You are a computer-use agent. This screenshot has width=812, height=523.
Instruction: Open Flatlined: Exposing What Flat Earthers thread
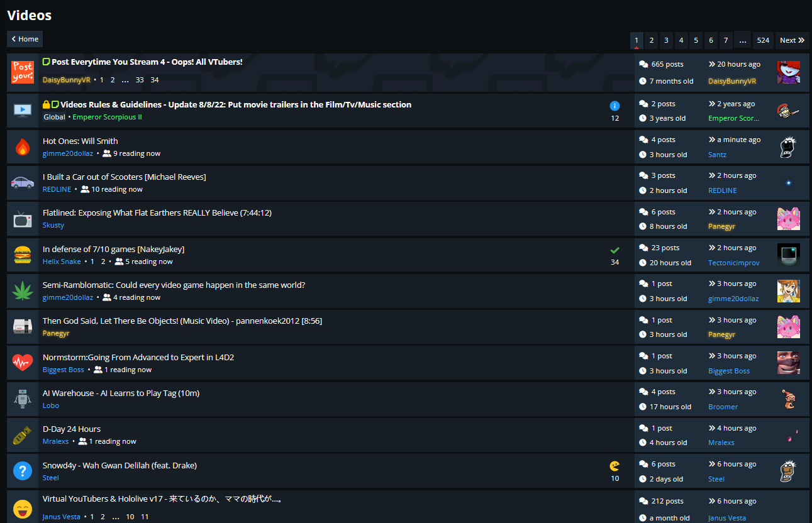[x=157, y=212]
